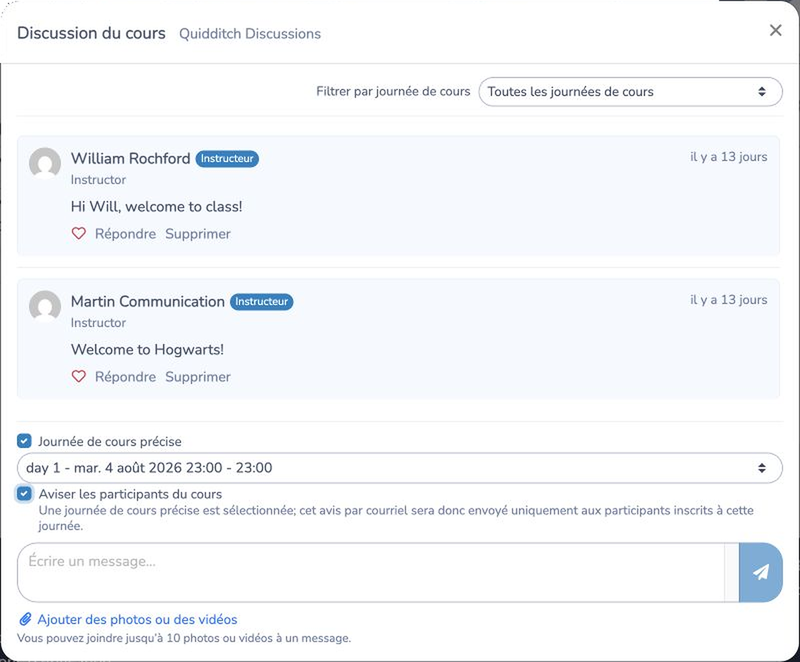Click Martin Communication's avatar image
The image size is (800, 662).
45,306
